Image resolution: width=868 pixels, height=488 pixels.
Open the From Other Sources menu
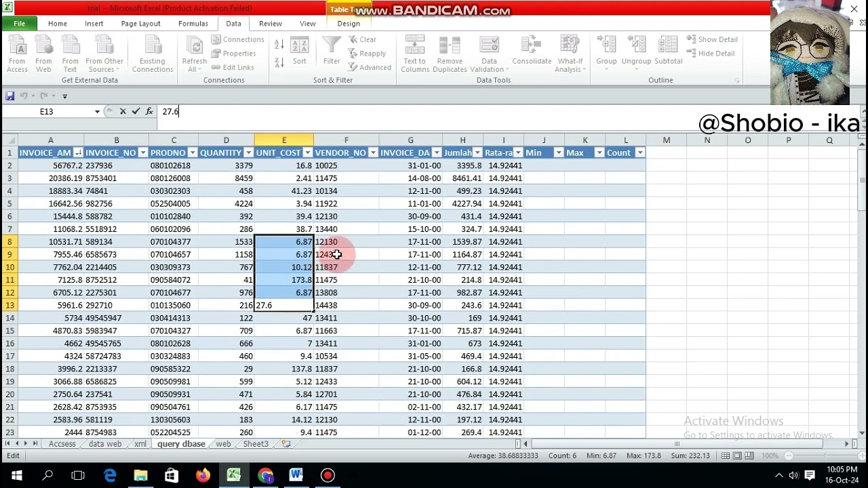[104, 54]
